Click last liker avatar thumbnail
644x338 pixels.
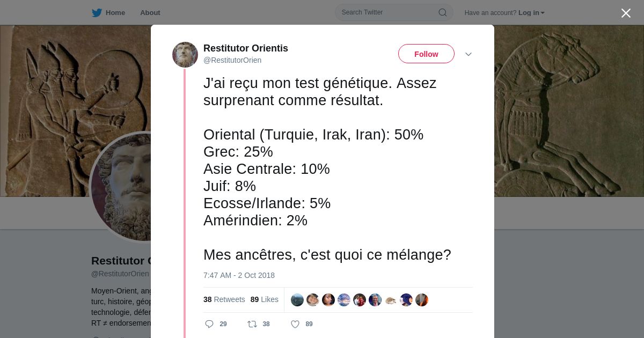tap(422, 300)
